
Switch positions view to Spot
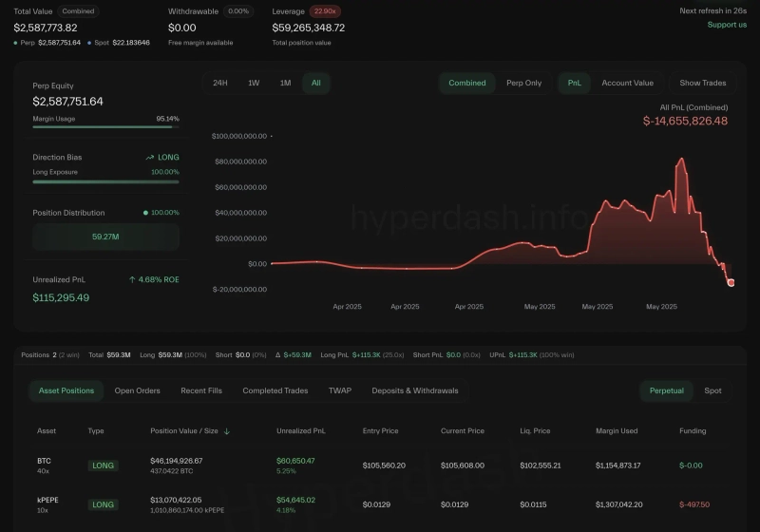pos(712,390)
